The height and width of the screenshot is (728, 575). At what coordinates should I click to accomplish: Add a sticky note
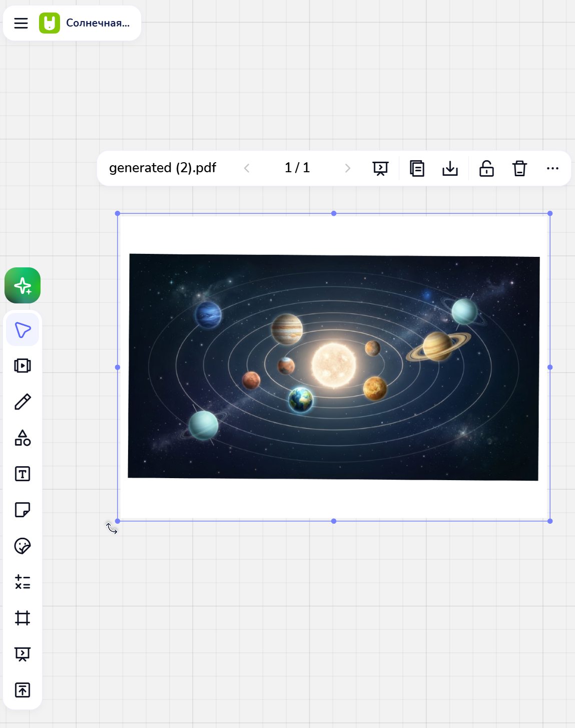[23, 510]
